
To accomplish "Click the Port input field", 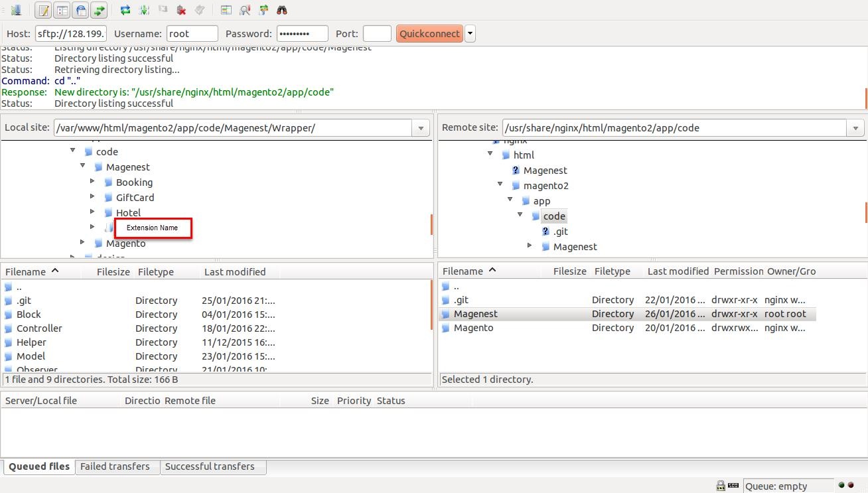I will (x=377, y=34).
